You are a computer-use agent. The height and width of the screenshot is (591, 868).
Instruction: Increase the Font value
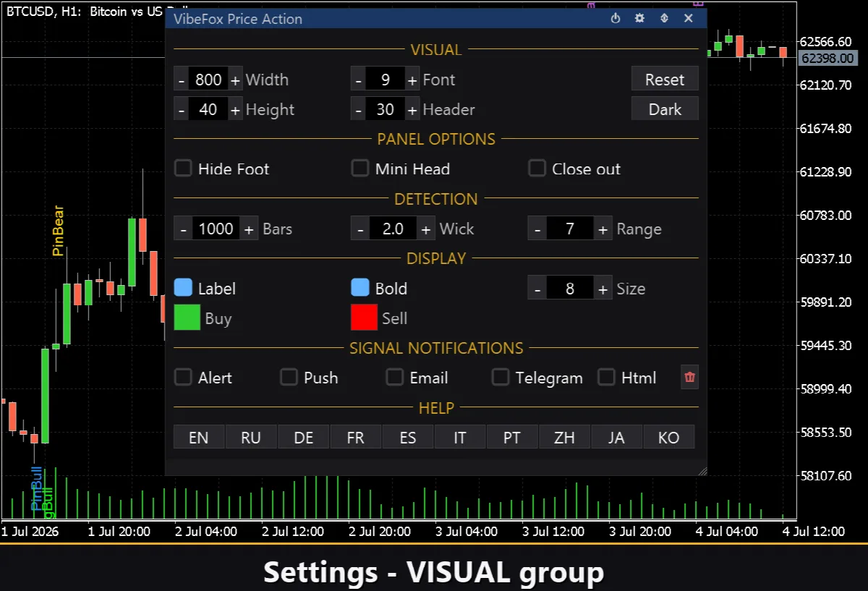pos(412,80)
